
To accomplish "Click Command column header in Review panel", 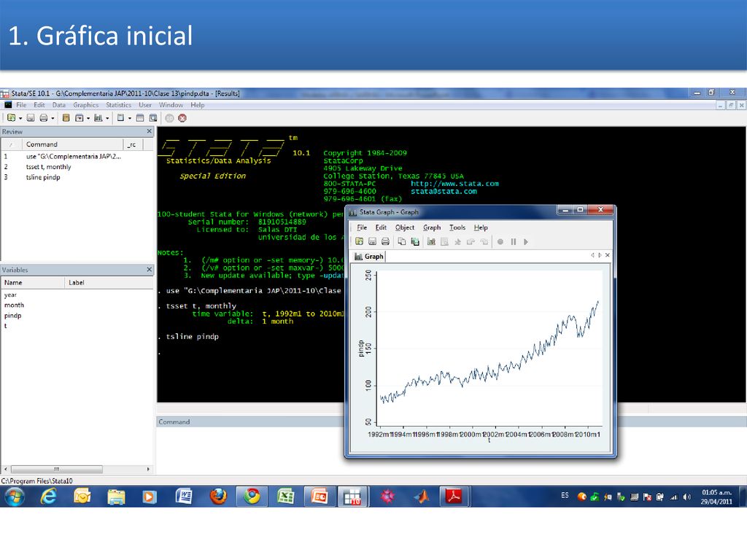I will point(72,144).
